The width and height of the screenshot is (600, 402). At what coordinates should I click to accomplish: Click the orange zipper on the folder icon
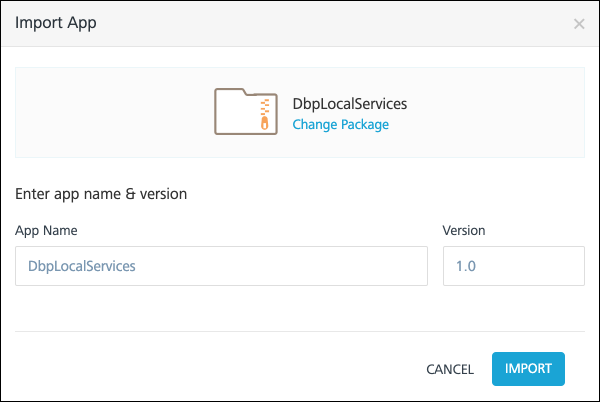pos(265,114)
